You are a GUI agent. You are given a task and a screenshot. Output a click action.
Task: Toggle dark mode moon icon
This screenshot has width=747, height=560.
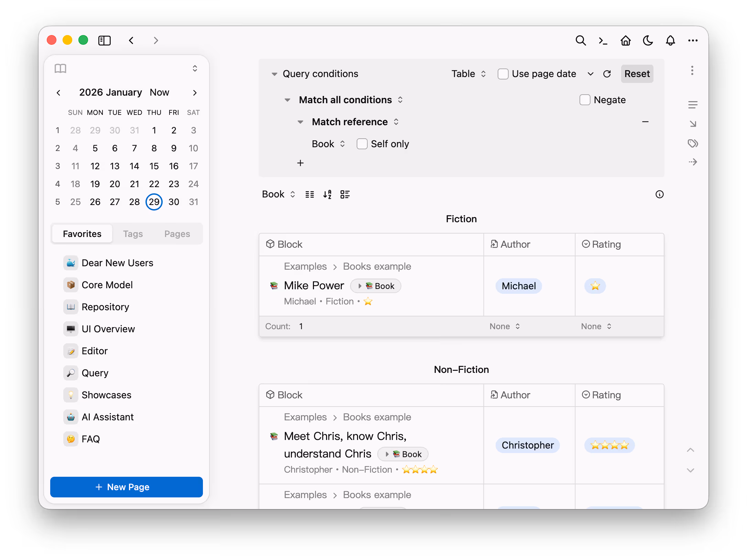point(648,41)
